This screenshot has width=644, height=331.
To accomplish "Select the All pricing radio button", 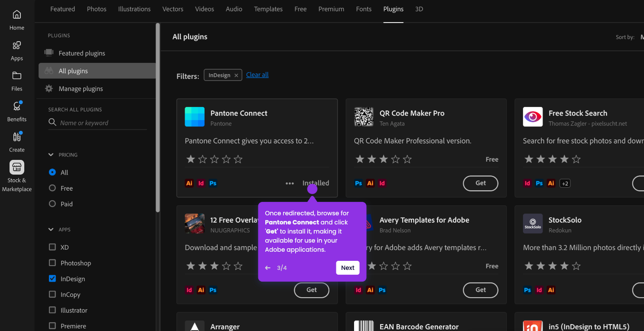I will 52,172.
